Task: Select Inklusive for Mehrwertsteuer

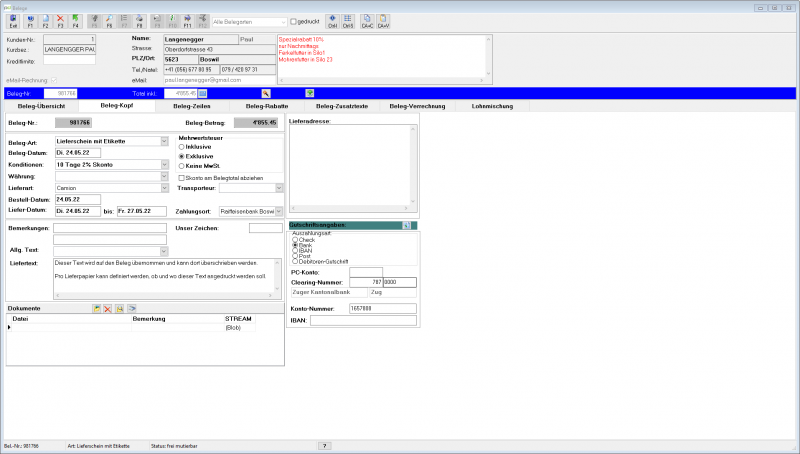Action: tap(181, 147)
